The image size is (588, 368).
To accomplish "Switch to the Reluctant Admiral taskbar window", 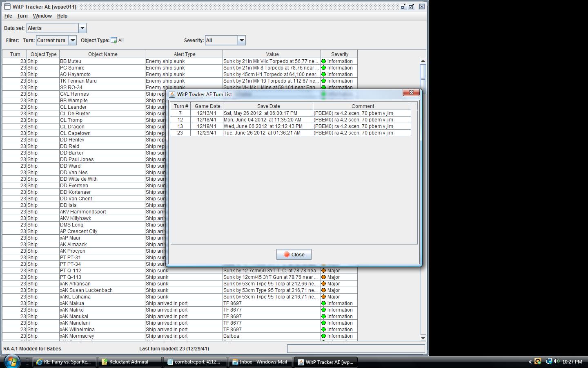I will tap(130, 362).
